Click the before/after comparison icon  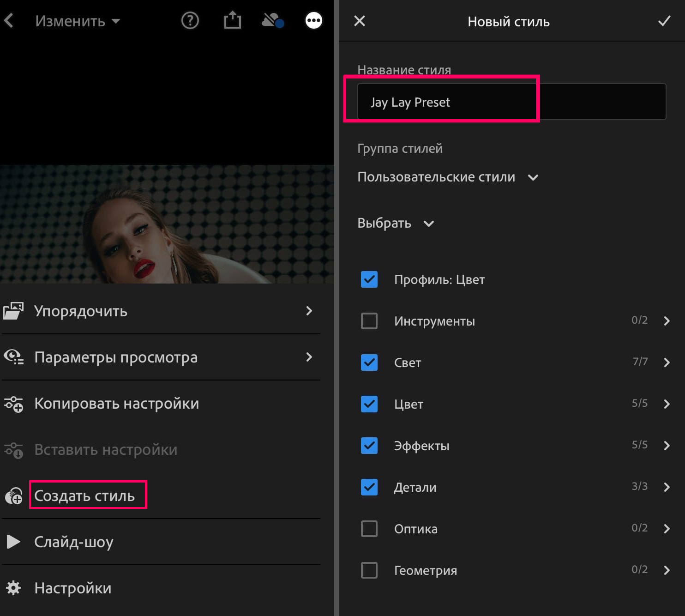272,20
